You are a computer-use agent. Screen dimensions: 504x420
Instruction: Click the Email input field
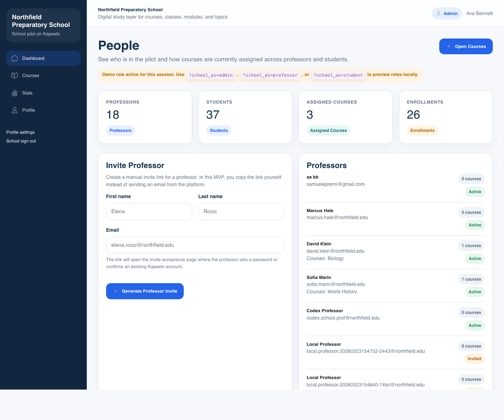pyautogui.click(x=195, y=245)
